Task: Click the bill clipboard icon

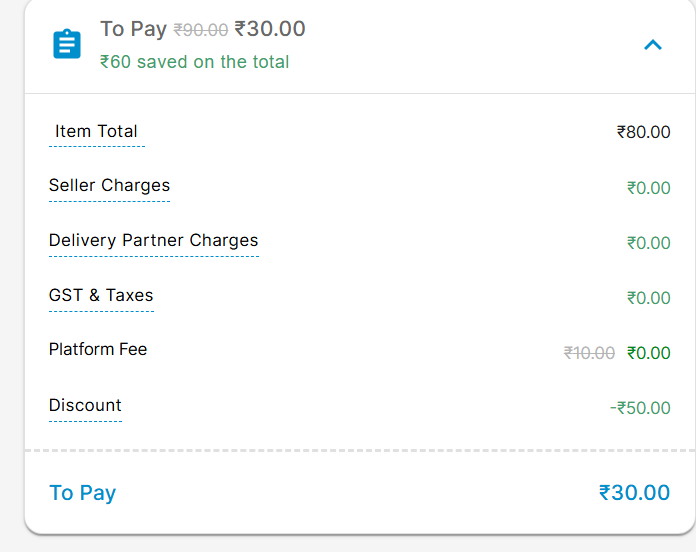Action: coord(67,45)
